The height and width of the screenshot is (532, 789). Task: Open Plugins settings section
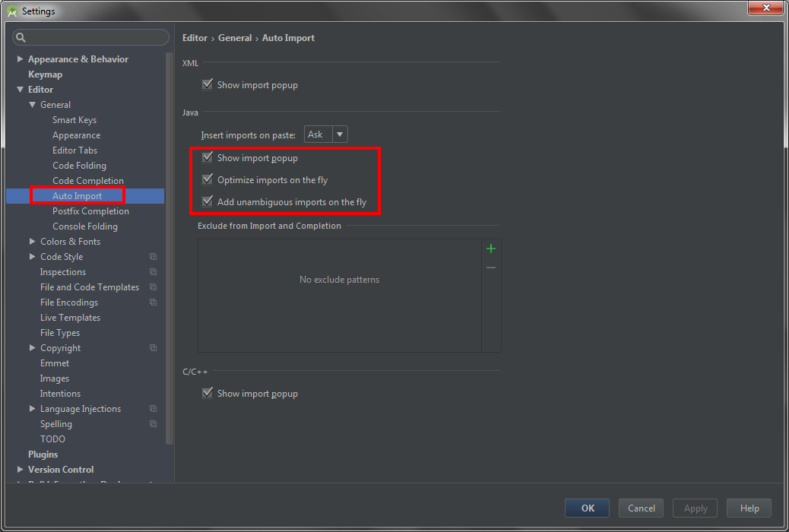43,454
